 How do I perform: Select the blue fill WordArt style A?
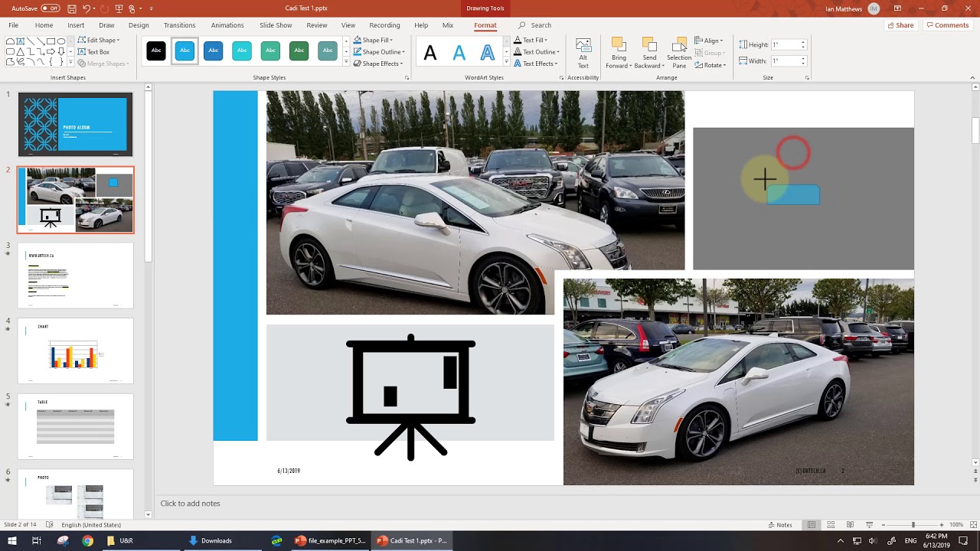click(459, 53)
